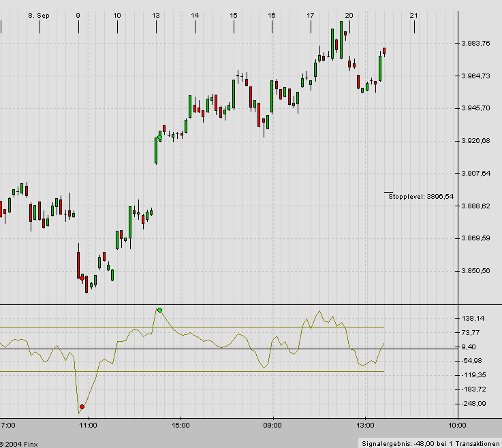Click the 3.983,76 price axis label

click(476, 44)
